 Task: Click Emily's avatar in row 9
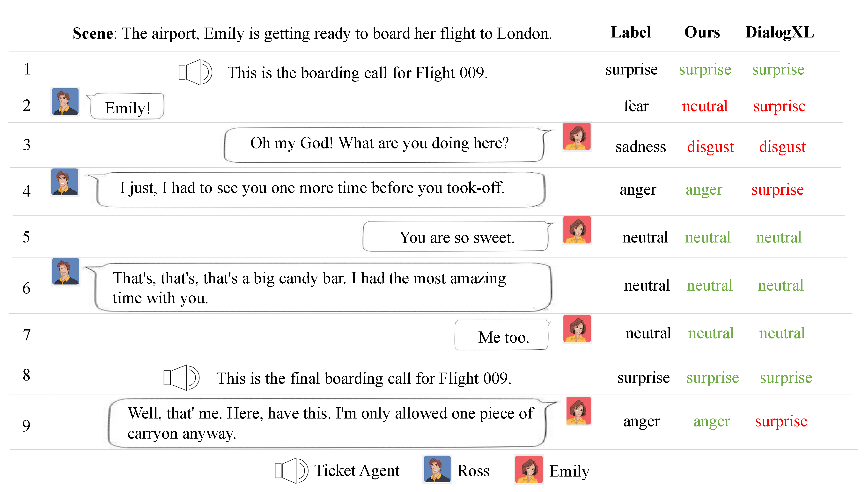point(578,411)
